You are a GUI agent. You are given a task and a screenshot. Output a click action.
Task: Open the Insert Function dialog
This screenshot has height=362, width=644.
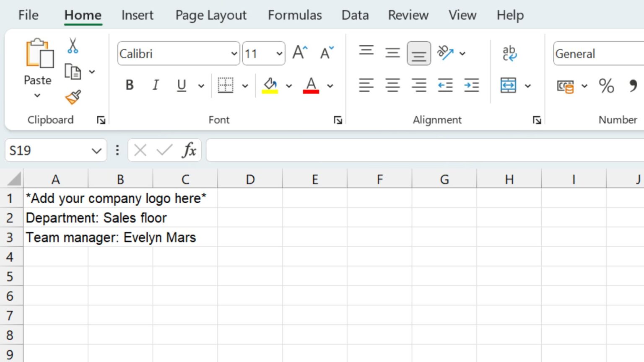click(190, 150)
